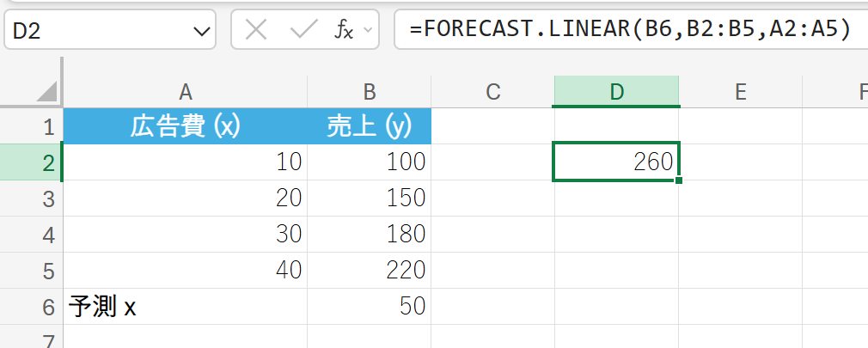Screen dimensions: 868x348
Task: Click the fill handle of cell D2
Action: (679, 180)
